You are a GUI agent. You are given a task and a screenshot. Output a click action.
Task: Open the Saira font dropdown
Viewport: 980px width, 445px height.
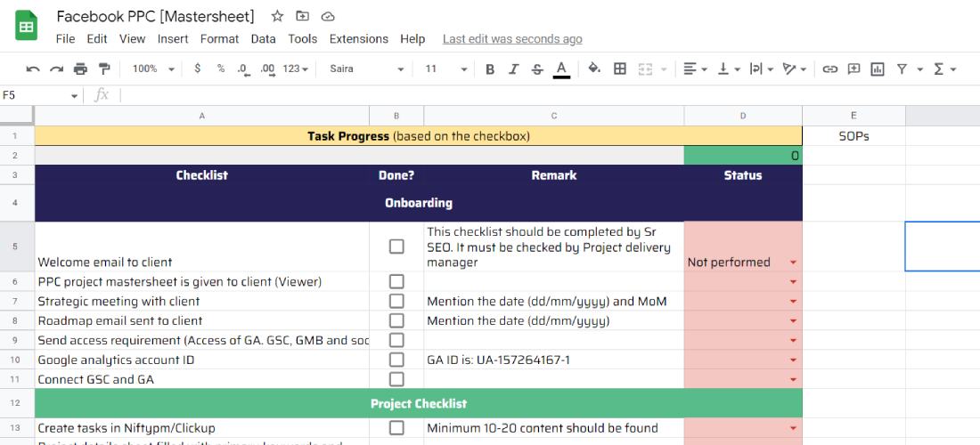[367, 69]
